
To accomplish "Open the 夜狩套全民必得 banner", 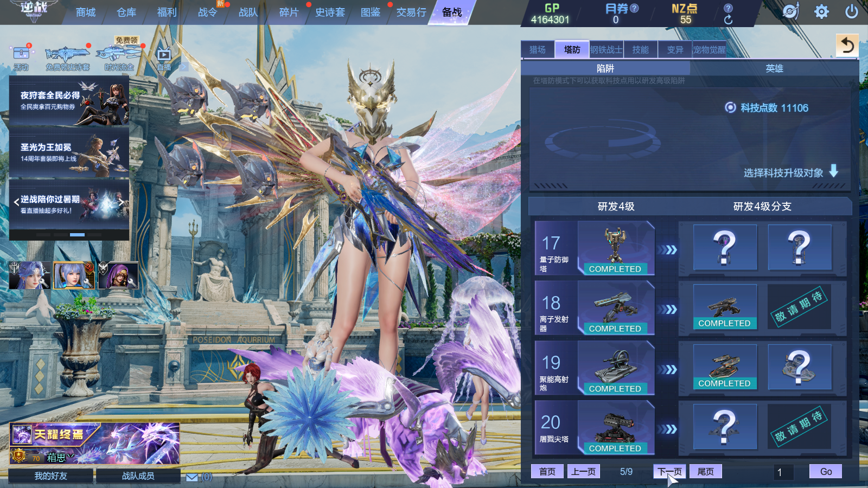I will 69,101.
